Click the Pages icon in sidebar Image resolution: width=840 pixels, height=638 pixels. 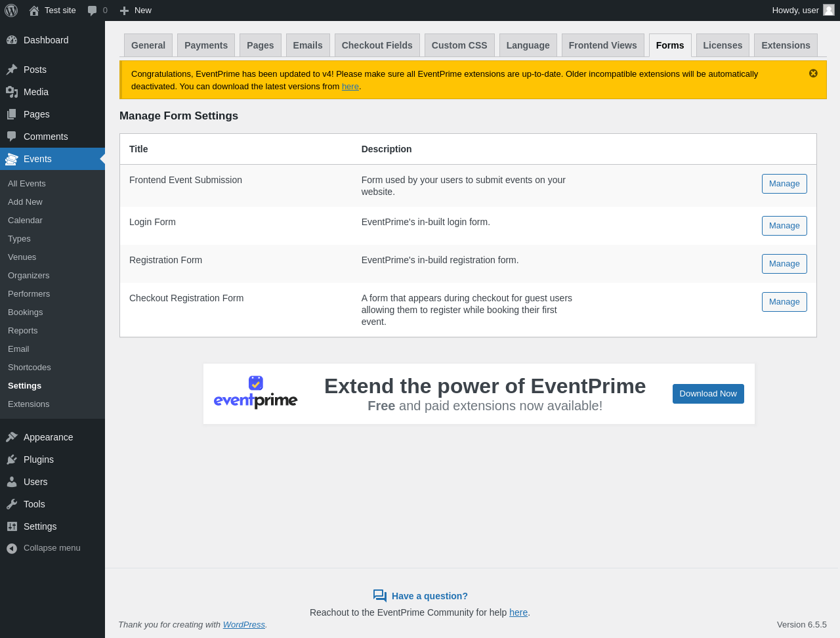(x=12, y=114)
